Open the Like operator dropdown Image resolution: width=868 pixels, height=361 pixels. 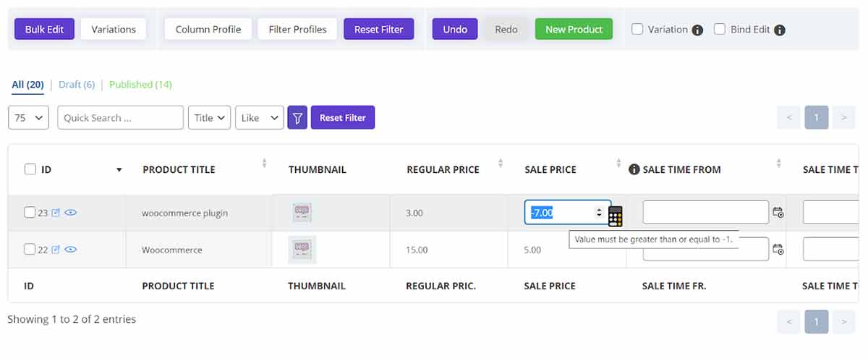pyautogui.click(x=259, y=118)
